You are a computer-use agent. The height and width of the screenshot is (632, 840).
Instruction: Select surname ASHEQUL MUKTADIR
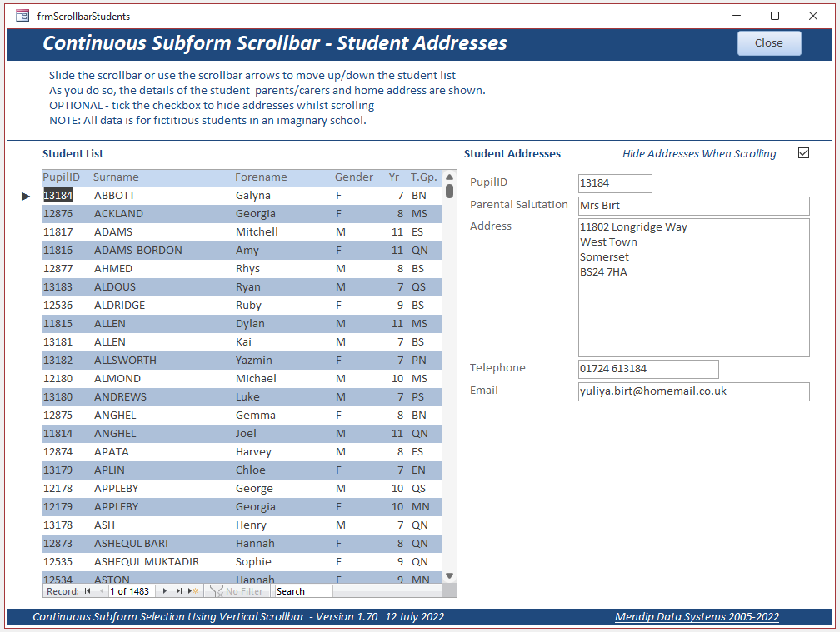click(x=147, y=561)
